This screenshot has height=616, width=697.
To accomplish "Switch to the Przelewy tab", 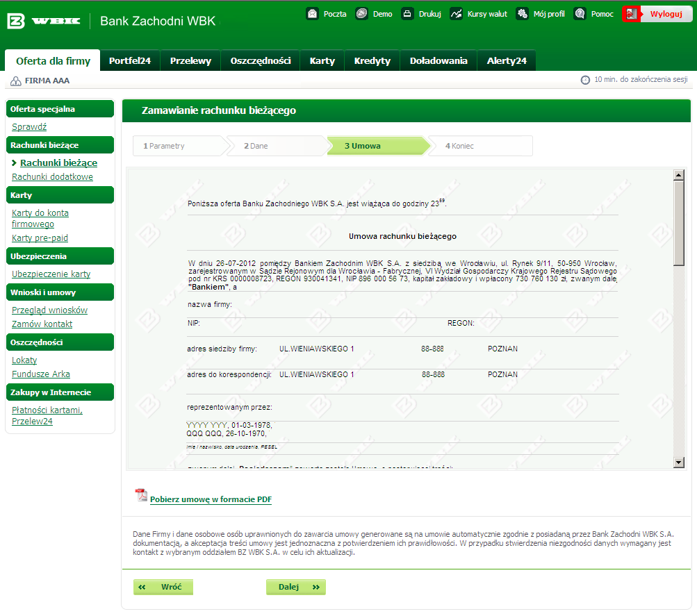I will point(190,60).
